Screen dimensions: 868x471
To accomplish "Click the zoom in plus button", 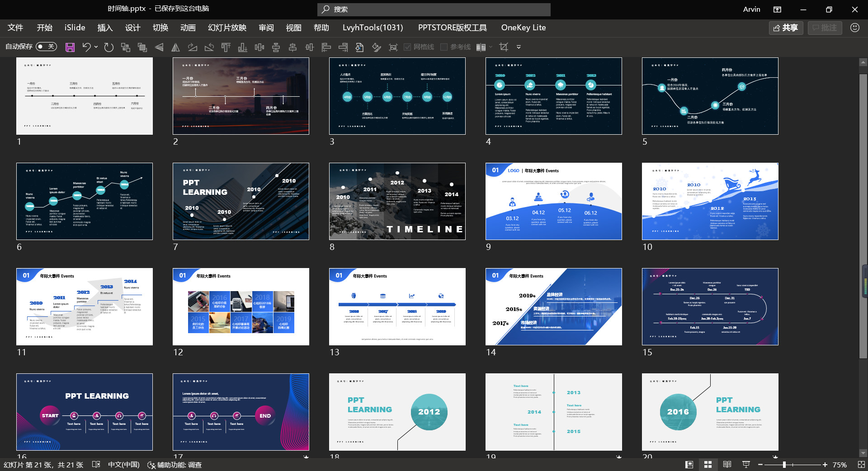I will point(825,465).
